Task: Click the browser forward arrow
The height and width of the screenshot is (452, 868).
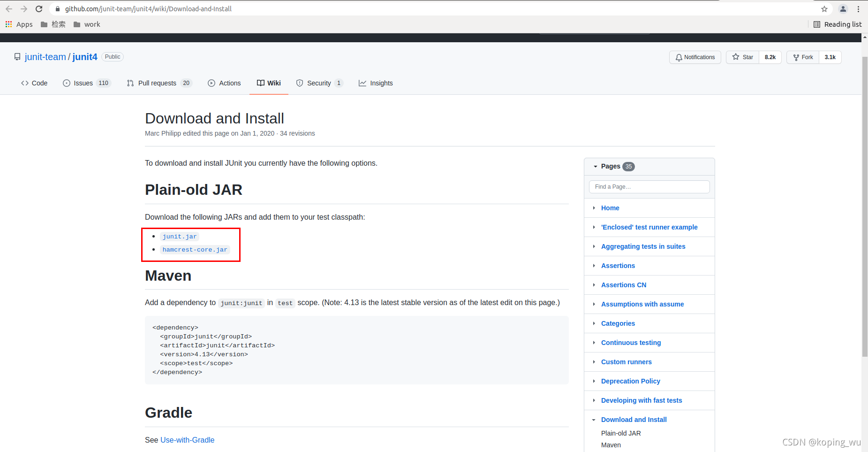Action: [24, 9]
